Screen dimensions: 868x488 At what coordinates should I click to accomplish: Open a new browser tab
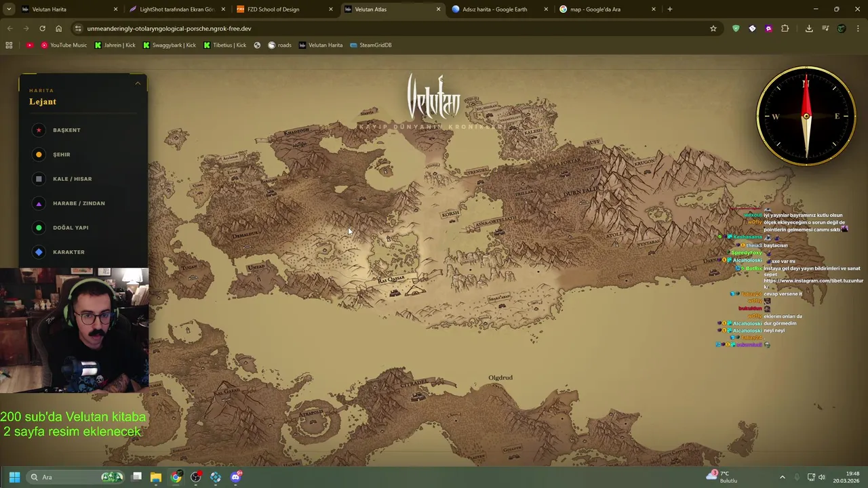pos(670,9)
